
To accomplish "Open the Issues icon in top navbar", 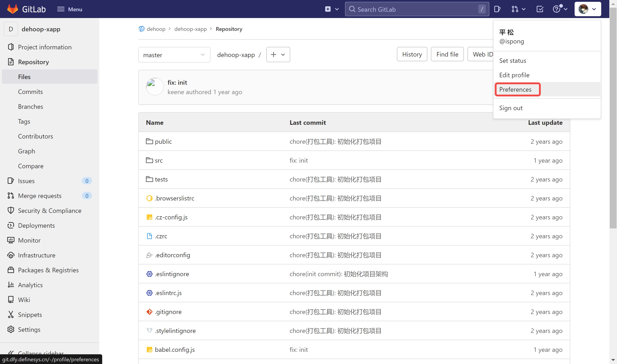I will [x=497, y=9].
